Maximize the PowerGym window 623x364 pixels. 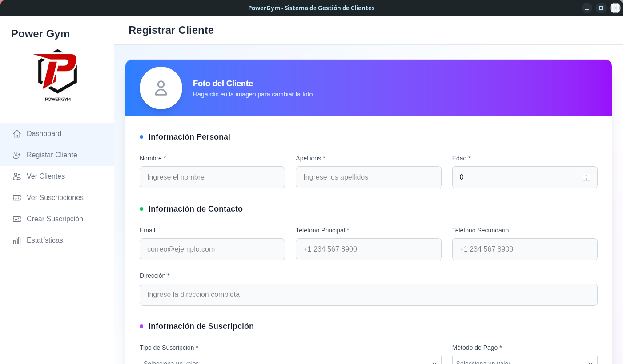tap(601, 8)
